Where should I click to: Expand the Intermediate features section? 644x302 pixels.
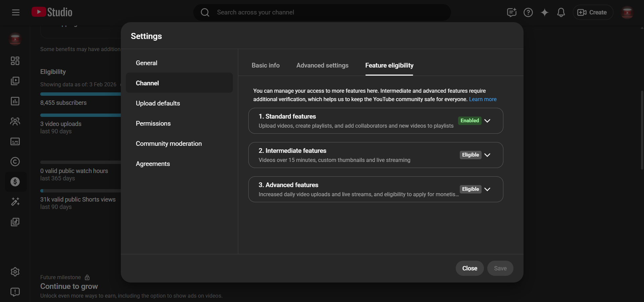[x=487, y=155]
